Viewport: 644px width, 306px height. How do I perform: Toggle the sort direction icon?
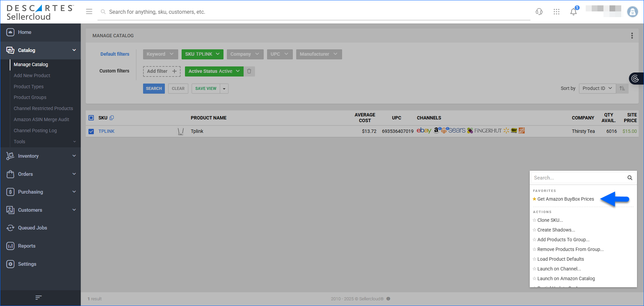pos(622,88)
